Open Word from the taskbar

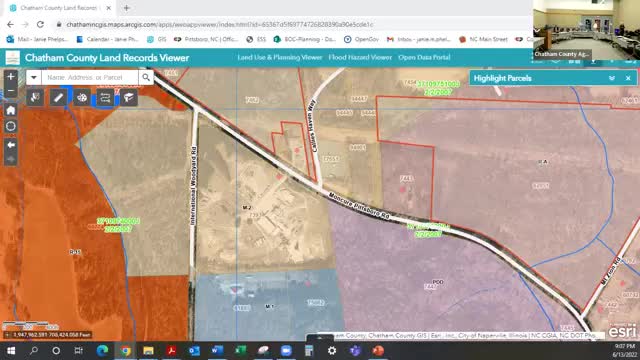(x=217, y=351)
